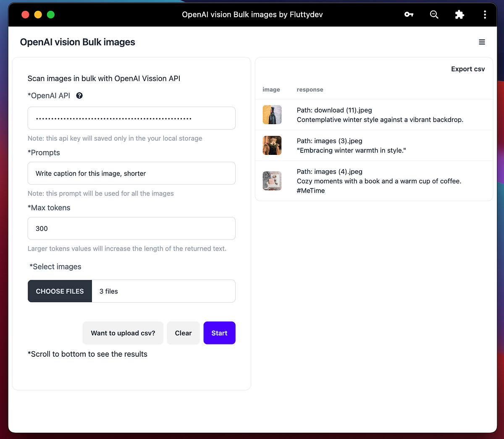
Task: Click the download (11).jpeg result thumbnail
Action: pos(272,114)
